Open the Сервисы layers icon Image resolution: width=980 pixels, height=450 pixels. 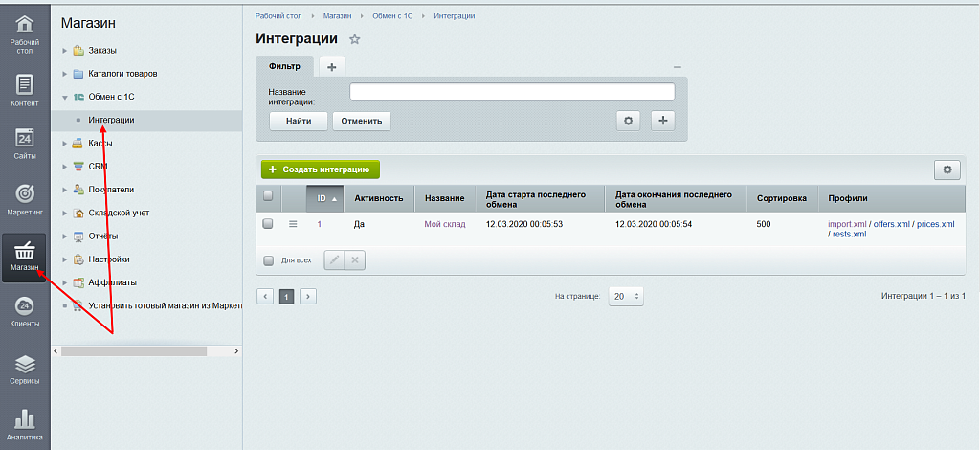coord(25,369)
